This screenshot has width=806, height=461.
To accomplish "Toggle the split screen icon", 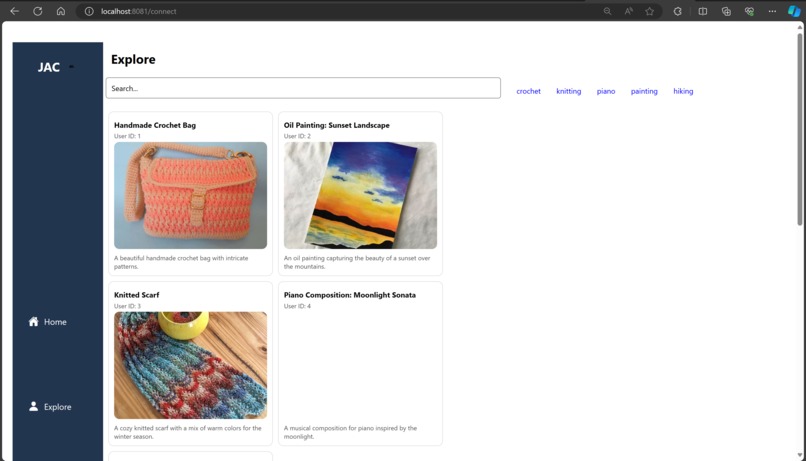I will [703, 11].
